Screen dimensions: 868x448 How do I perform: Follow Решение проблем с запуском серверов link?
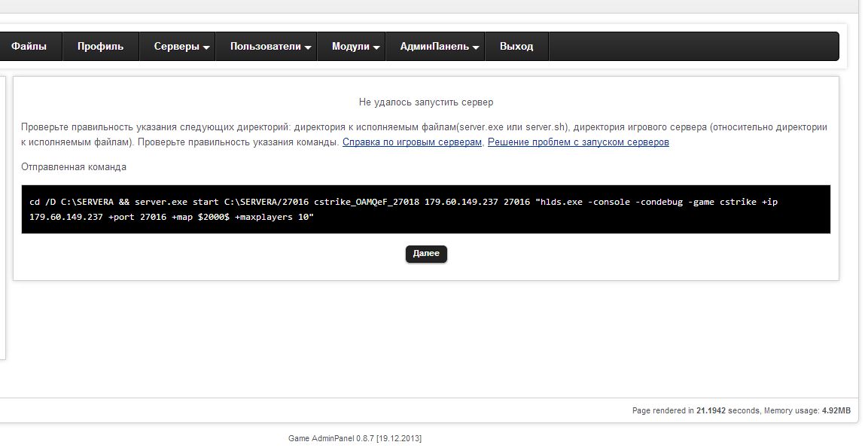pyautogui.click(x=578, y=142)
